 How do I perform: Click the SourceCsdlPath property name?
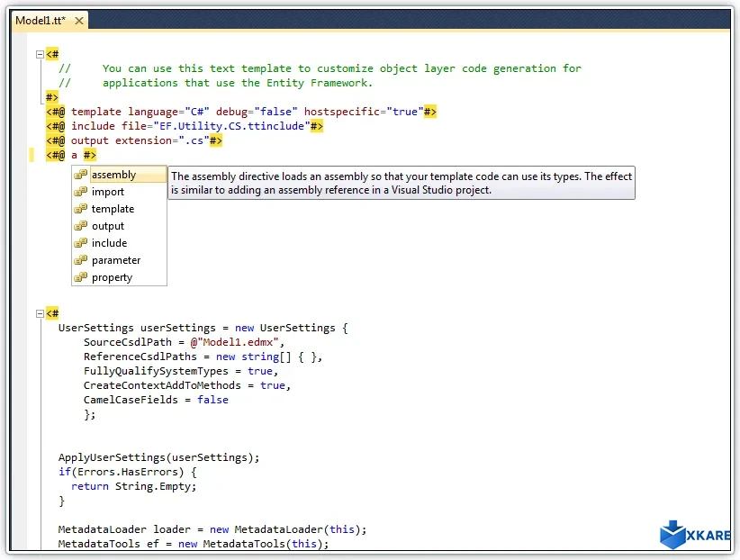pos(128,342)
